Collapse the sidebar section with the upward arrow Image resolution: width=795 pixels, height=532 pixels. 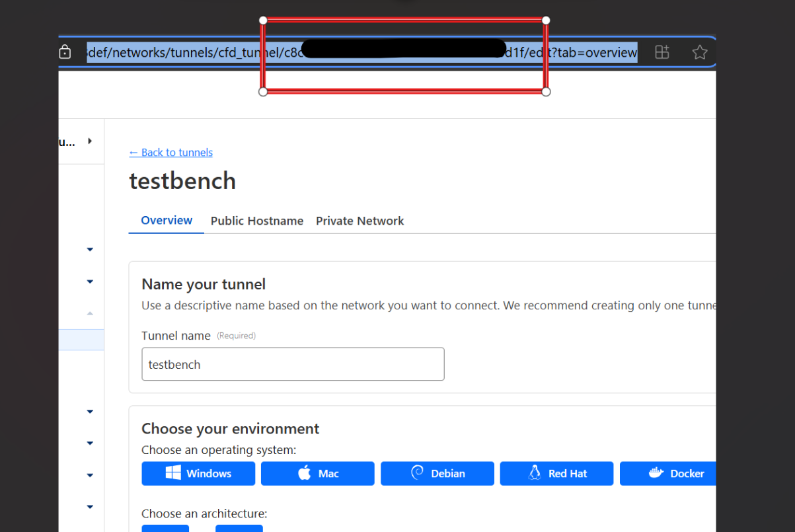coord(90,313)
